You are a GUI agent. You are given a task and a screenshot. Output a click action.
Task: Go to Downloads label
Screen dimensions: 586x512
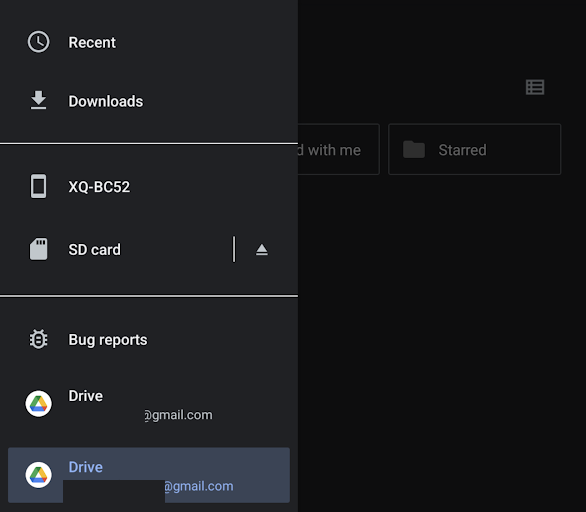(105, 101)
